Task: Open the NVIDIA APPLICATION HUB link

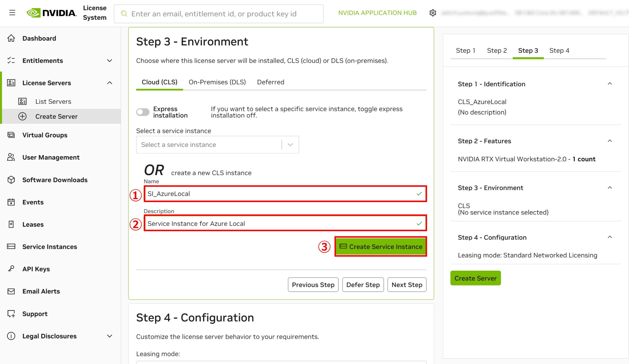Action: tap(377, 13)
